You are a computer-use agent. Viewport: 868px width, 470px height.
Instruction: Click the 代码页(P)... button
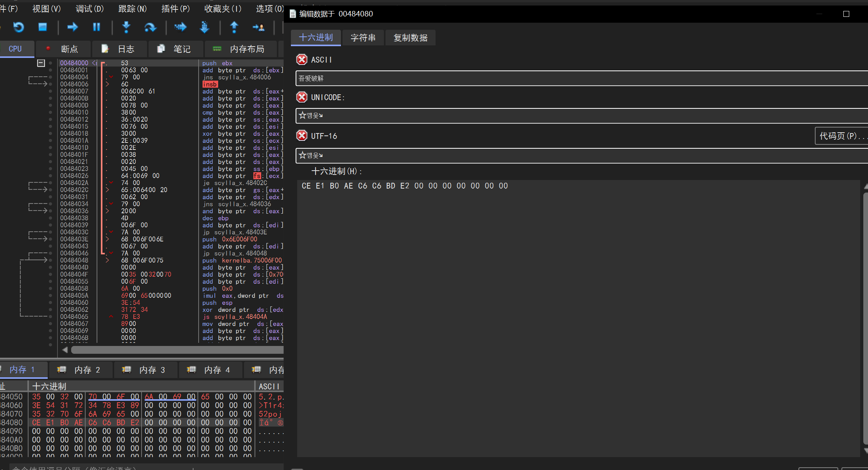pyautogui.click(x=841, y=136)
